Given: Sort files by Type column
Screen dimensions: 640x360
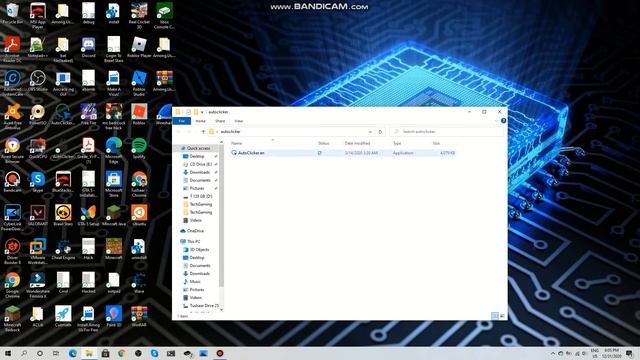Looking at the screenshot, I should (x=397, y=143).
